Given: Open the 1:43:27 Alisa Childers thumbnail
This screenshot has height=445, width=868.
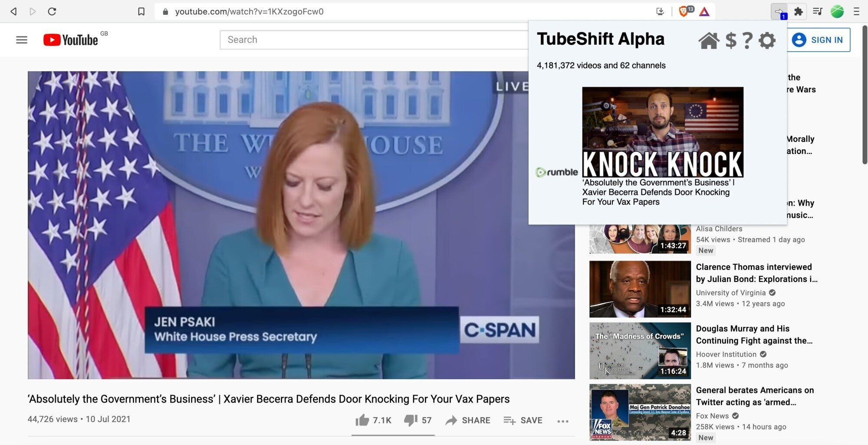Looking at the screenshot, I should [640, 239].
